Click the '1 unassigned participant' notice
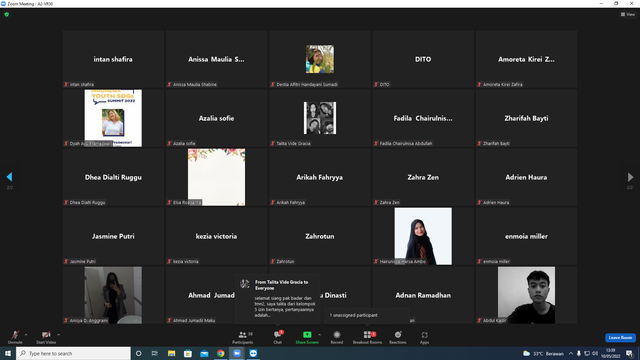 click(x=367, y=315)
